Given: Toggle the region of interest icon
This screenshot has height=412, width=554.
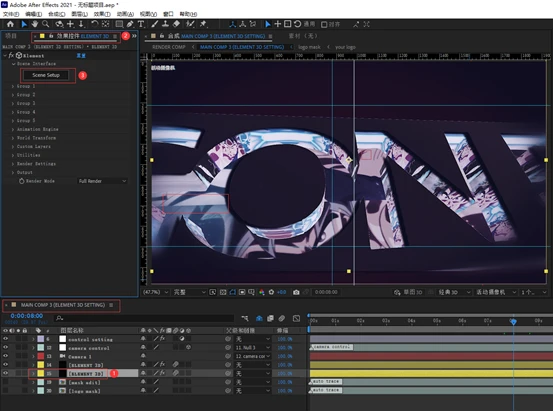Looking at the screenshot, I should (x=242, y=292).
